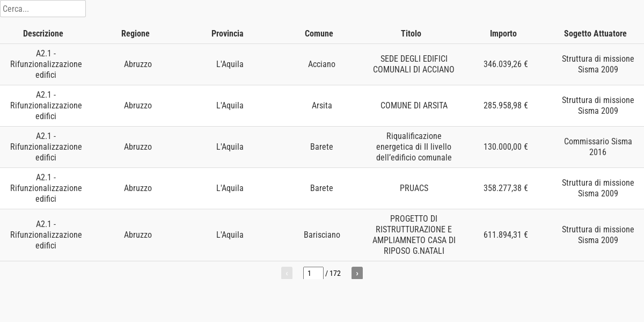This screenshot has height=322, width=644.
Task: Go to next page arrow
Action: tap(357, 273)
